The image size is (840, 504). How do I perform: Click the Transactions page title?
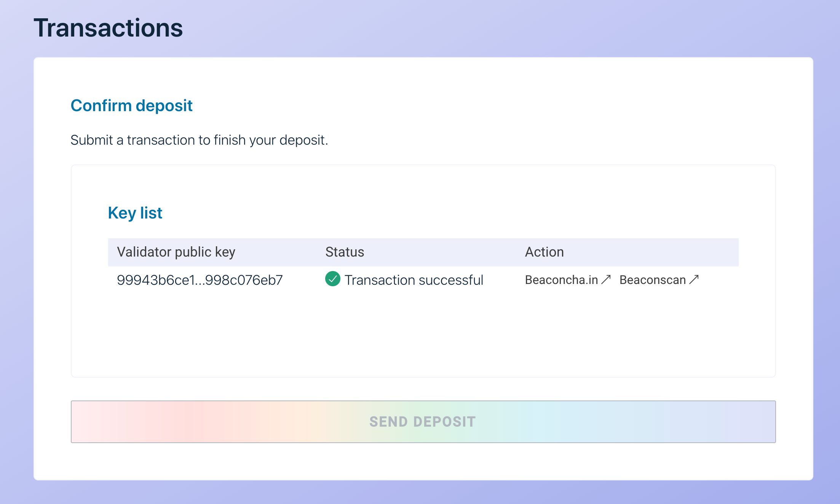(x=108, y=28)
